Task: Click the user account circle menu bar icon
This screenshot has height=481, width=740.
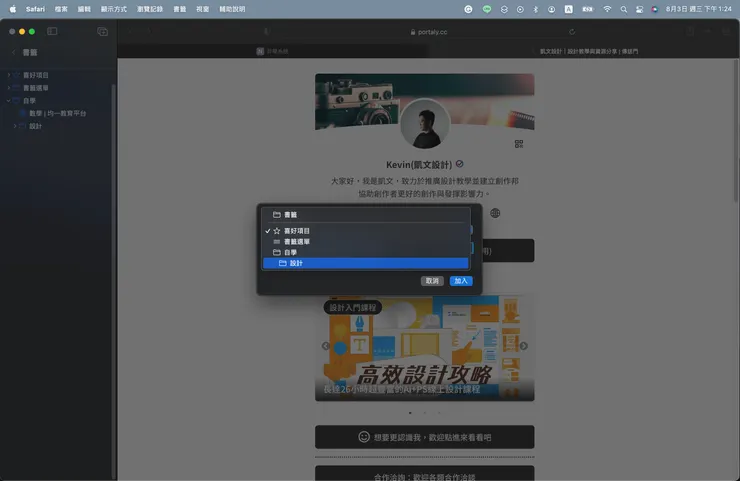Action: (551, 9)
